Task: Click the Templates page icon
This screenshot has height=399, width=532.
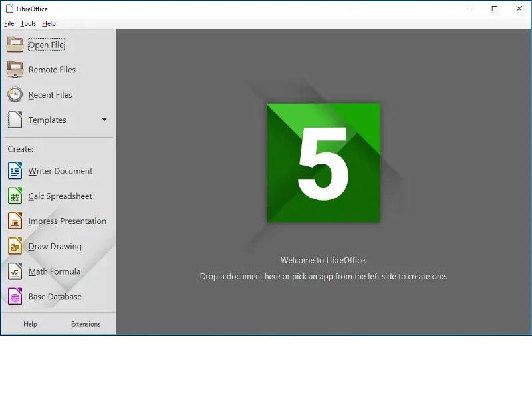Action: pos(15,120)
